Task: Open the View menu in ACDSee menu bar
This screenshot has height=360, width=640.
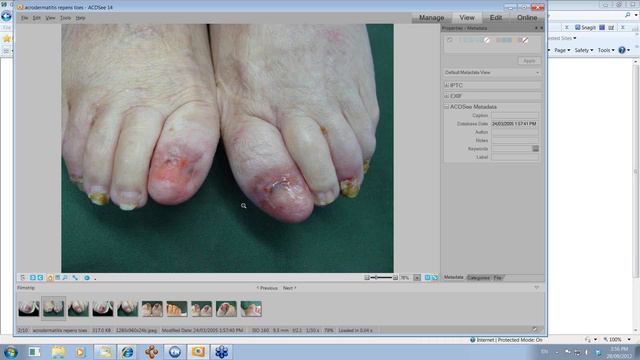Action: [50, 18]
